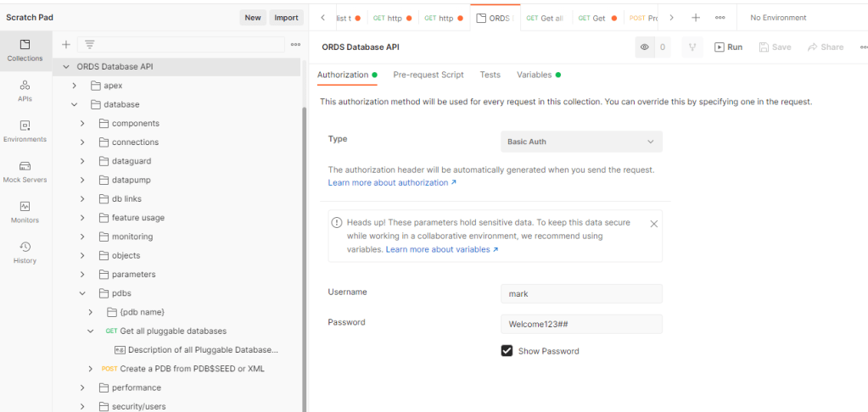Open the Collections sidebar panel
Image resolution: width=868 pixels, height=412 pixels.
(x=25, y=50)
